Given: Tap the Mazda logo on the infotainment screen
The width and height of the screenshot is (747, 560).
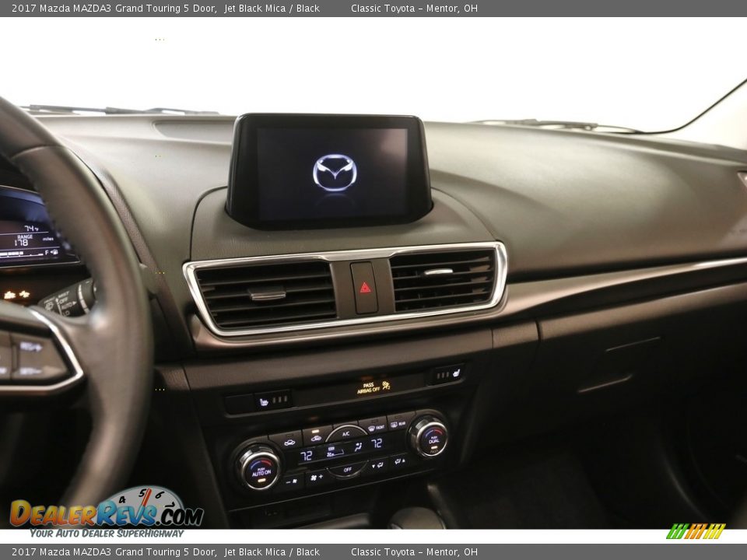Looking at the screenshot, I should coord(335,172).
